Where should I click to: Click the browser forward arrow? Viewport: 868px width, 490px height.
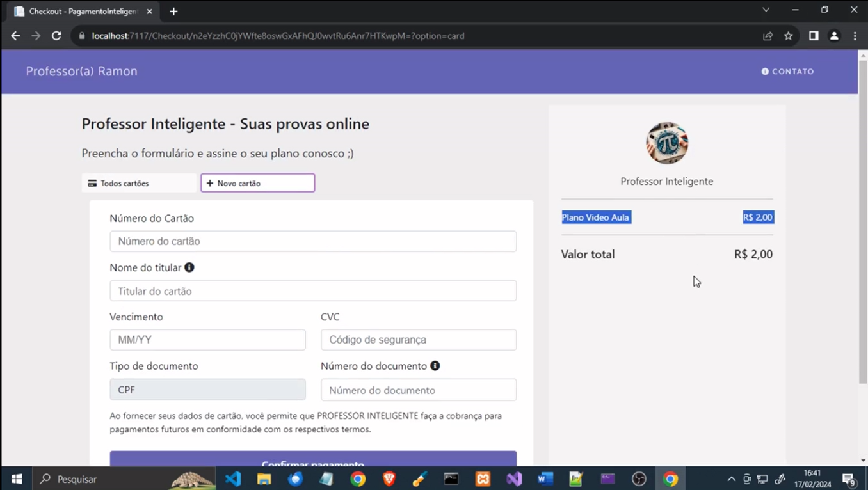click(x=36, y=36)
